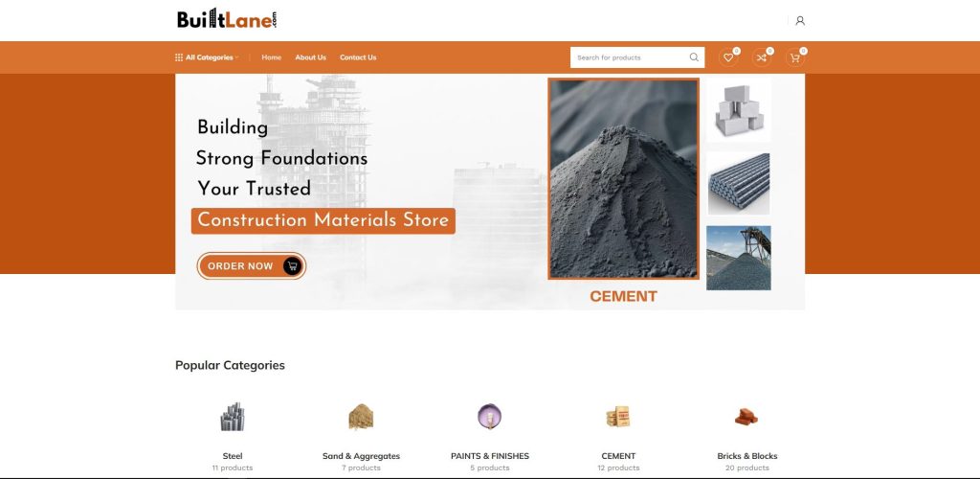Select the Steel category icon
The height and width of the screenshot is (479, 980).
click(233, 417)
